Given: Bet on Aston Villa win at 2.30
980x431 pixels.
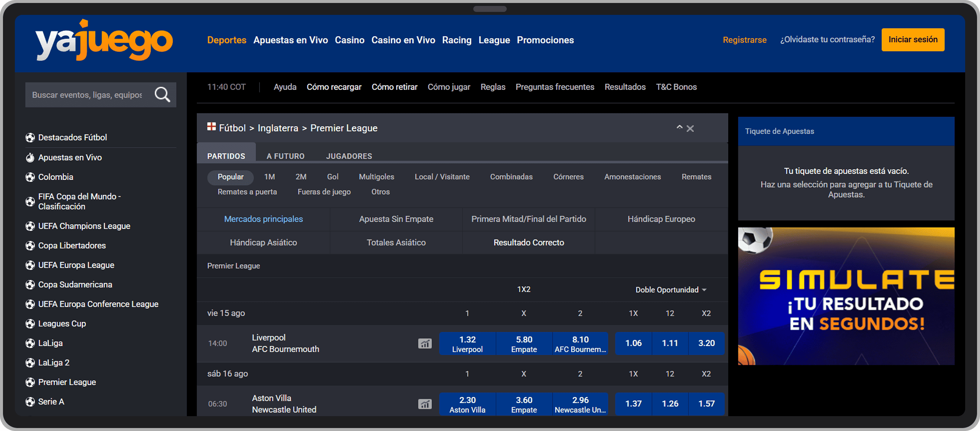Looking at the screenshot, I should (467, 404).
